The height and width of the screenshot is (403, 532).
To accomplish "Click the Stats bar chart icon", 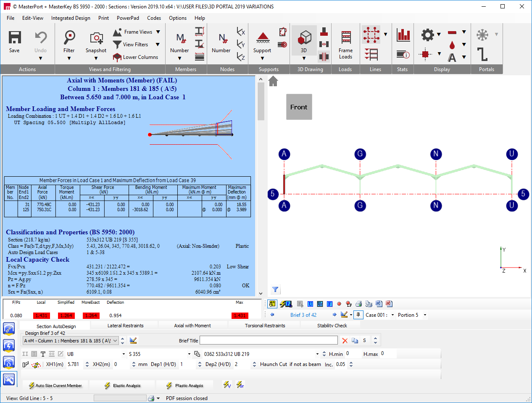I will (403, 35).
